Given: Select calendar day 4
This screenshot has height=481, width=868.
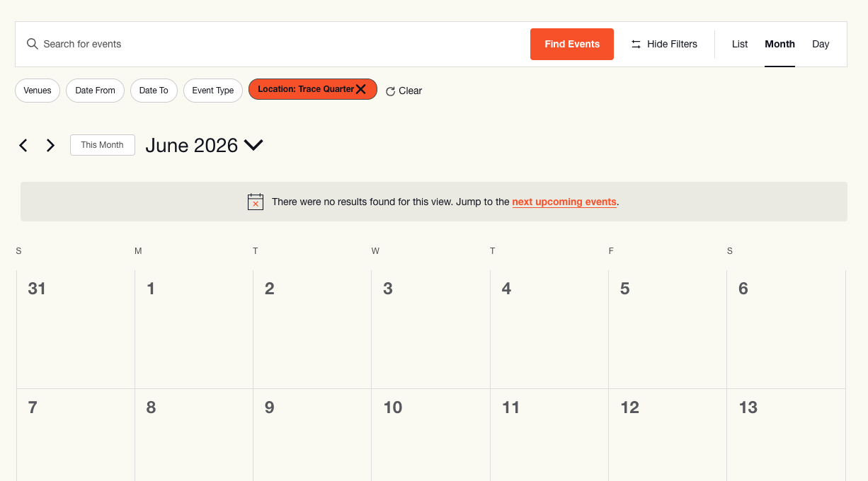Looking at the screenshot, I should (x=506, y=289).
